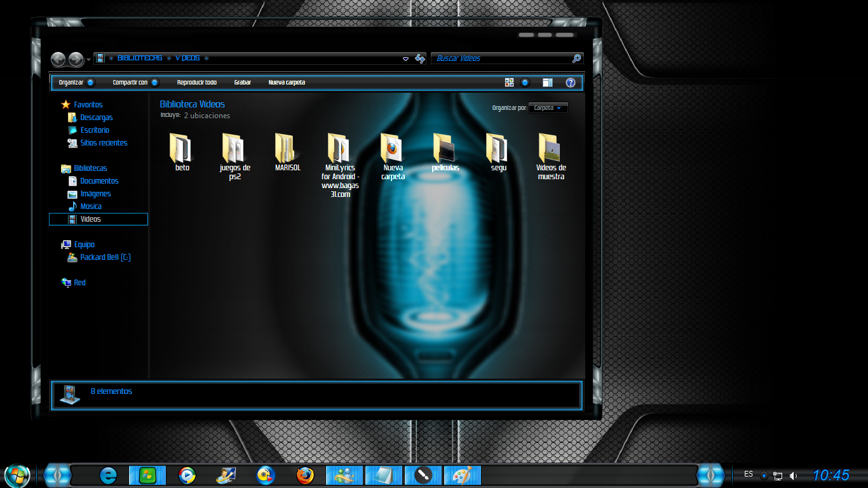Image resolution: width=868 pixels, height=488 pixels.
Task: Select the BIBLIOTECAS breadcrumb in the address bar
Action: pos(140,58)
